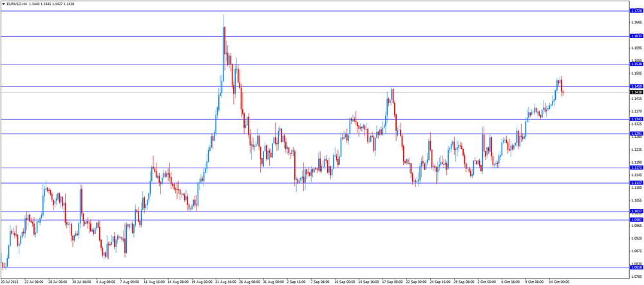This screenshot has width=644, height=285.
Task: Click the 1.1595 price axis tick
Action: pyautogui.click(x=636, y=48)
